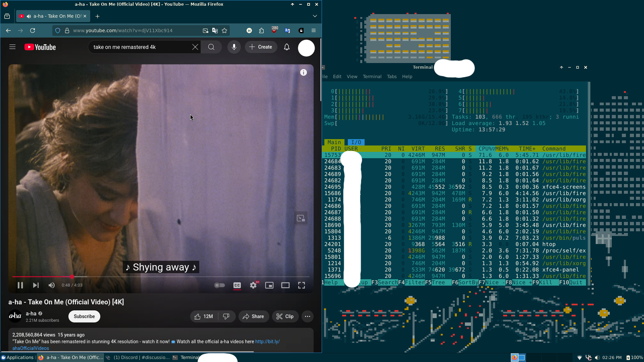Focus the YouTube search field

pyautogui.click(x=141, y=47)
